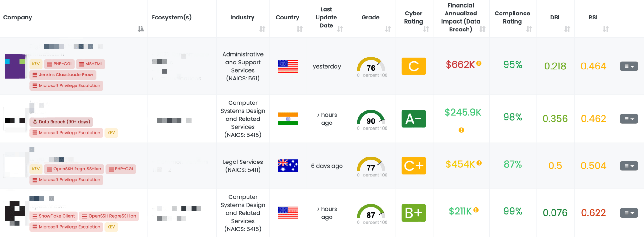The image size is (644, 237).
Task: Click the Jenkins ClassLoaderProxy tag
Action: 63,75
